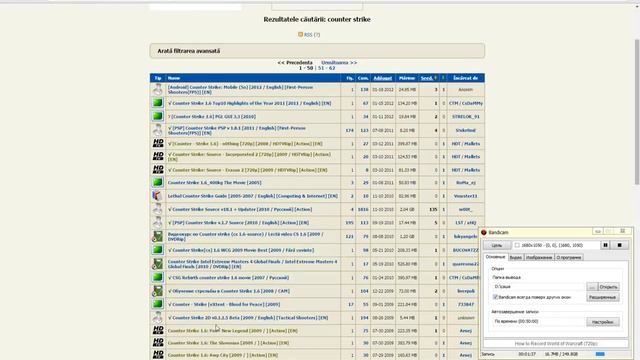Image resolution: width=640 pixels, height=360 pixels.
Task: Click the Bandicam logo in title bar
Action: point(484,232)
